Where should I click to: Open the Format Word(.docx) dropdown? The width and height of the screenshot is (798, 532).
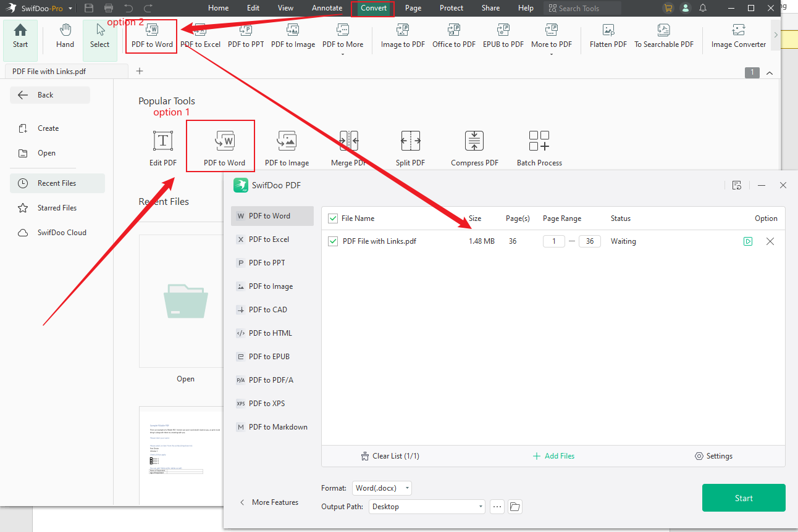click(382, 488)
